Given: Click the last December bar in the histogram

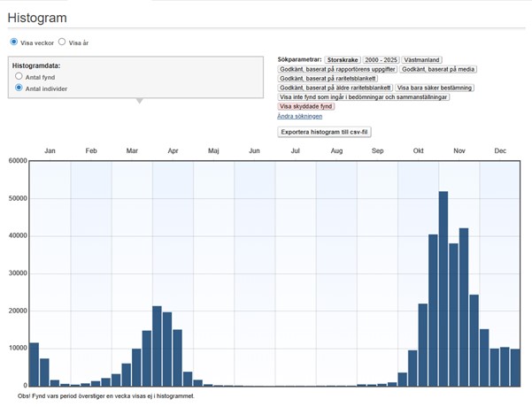Looking at the screenshot, I should point(515,367).
